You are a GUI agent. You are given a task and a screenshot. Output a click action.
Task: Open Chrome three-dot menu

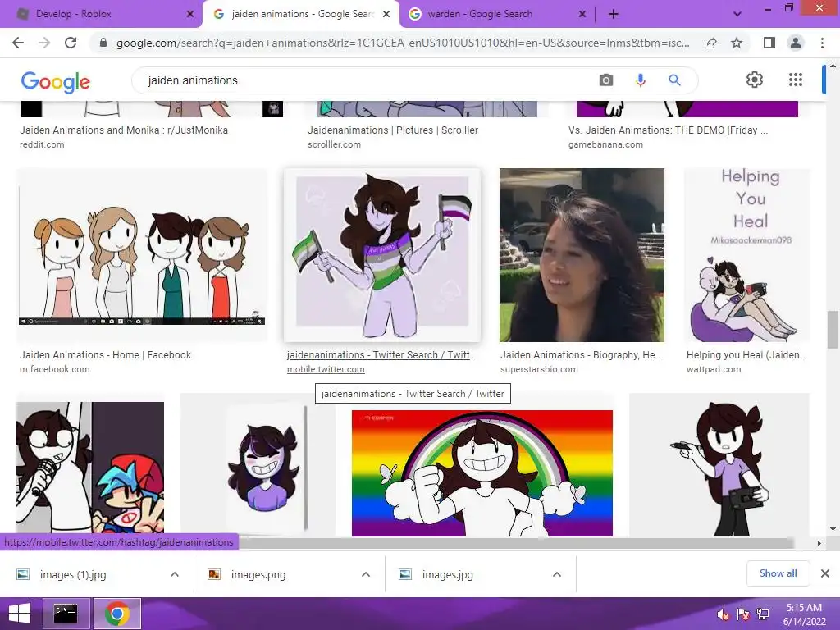pos(822,43)
